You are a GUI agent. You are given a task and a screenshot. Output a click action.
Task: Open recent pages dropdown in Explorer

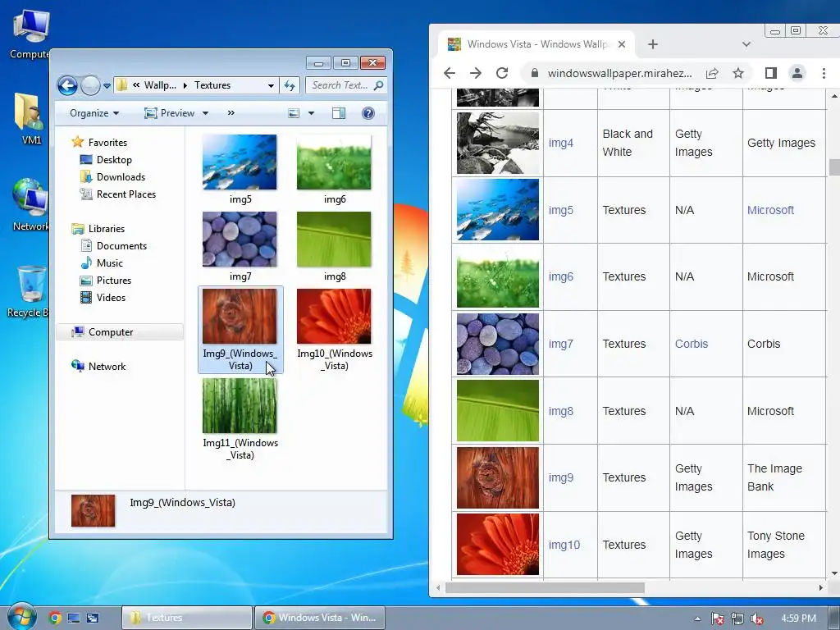coord(107,85)
